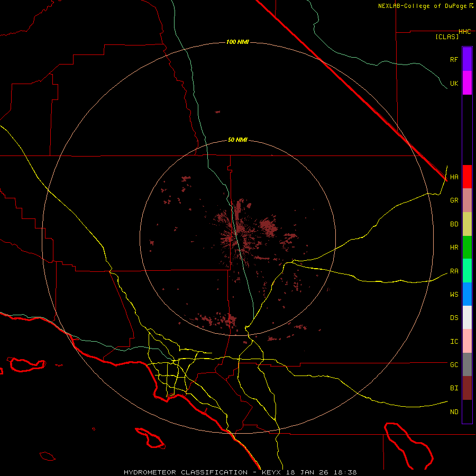Image resolution: width=476 pixels, height=476 pixels.
Task: Click the GR pink legend swatch
Action: [467, 200]
